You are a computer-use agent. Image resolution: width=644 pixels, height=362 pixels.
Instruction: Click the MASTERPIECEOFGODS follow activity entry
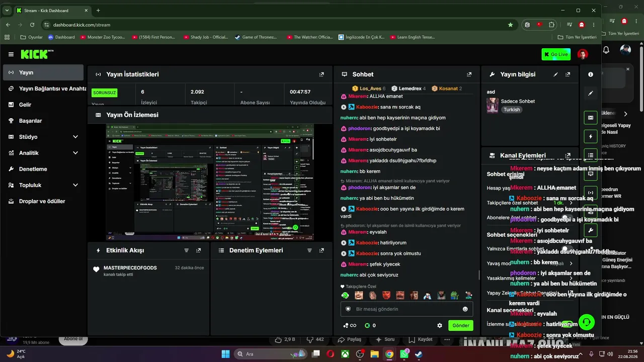149,271
